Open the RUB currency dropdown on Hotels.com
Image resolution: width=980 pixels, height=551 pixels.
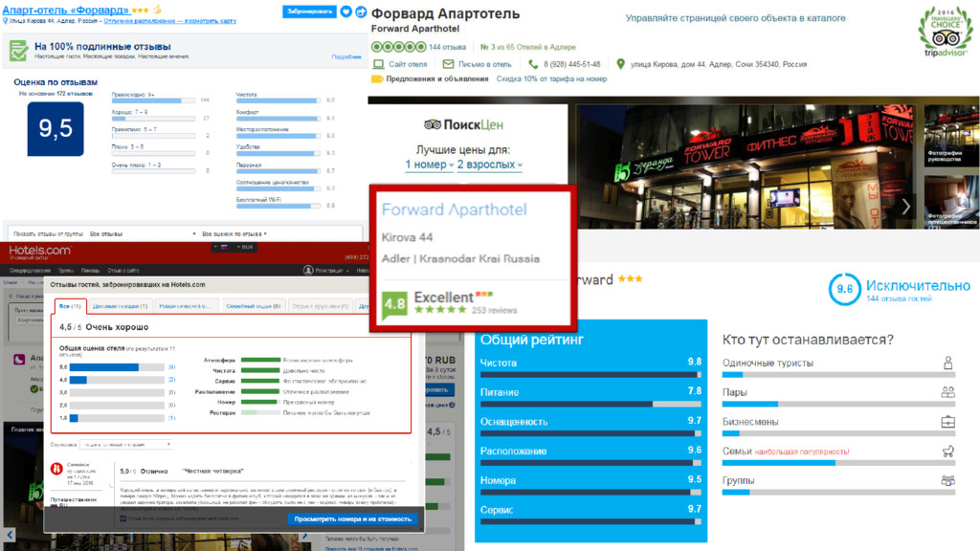click(x=244, y=248)
